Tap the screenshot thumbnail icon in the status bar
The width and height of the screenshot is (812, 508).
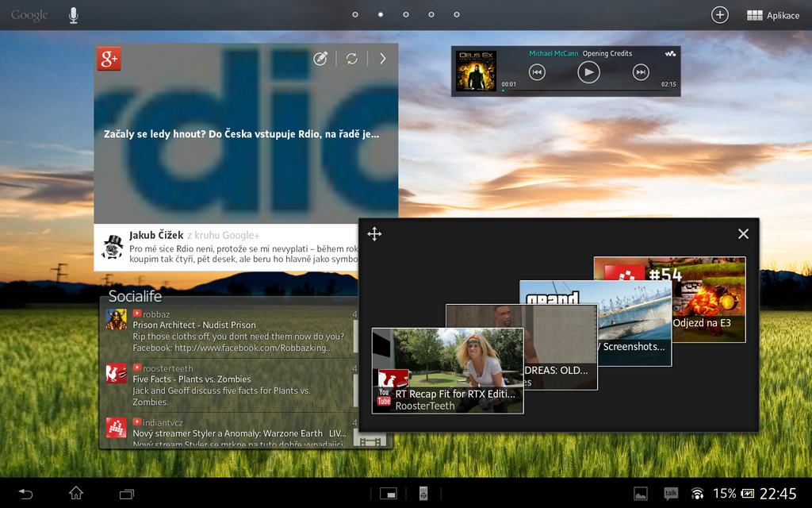tap(642, 493)
